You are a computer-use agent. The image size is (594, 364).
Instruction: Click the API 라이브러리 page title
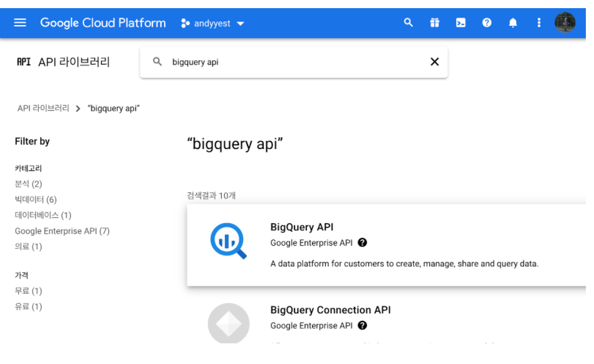point(74,62)
